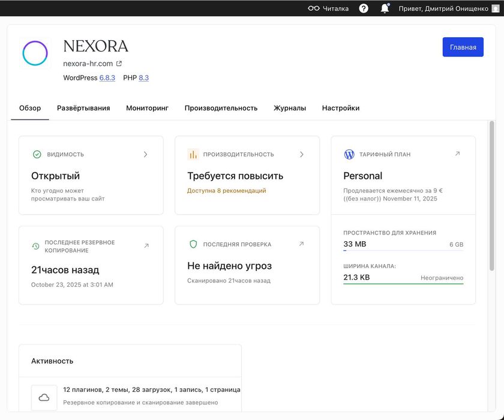This screenshot has width=504, height=420.
Task: Click Резервное копирование и сканирование завершено text
Action: (x=140, y=403)
